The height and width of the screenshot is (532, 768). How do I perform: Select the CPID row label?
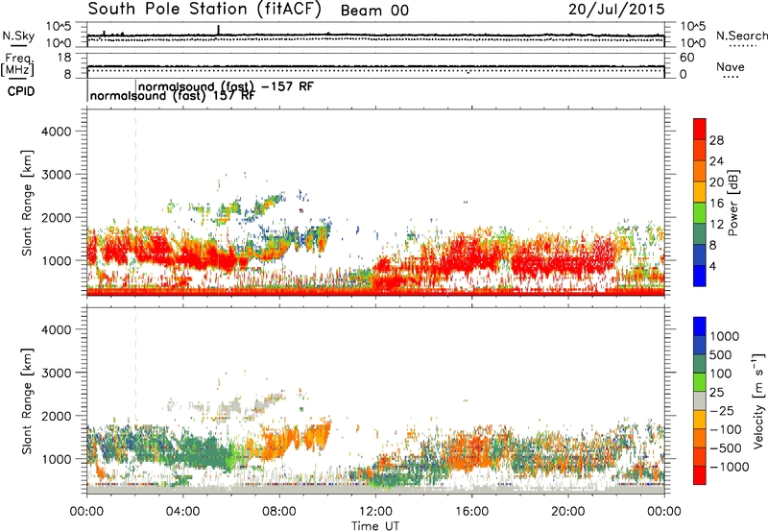click(21, 91)
